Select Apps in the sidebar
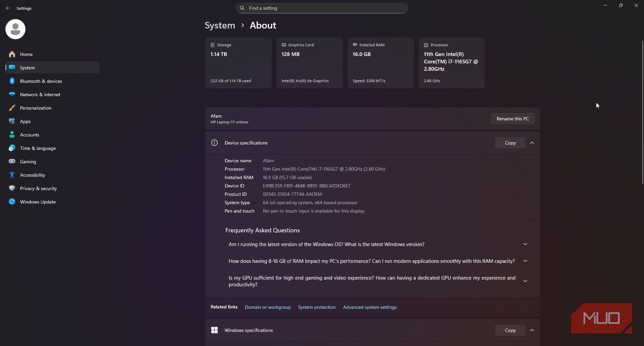644x346 pixels. click(x=52, y=121)
